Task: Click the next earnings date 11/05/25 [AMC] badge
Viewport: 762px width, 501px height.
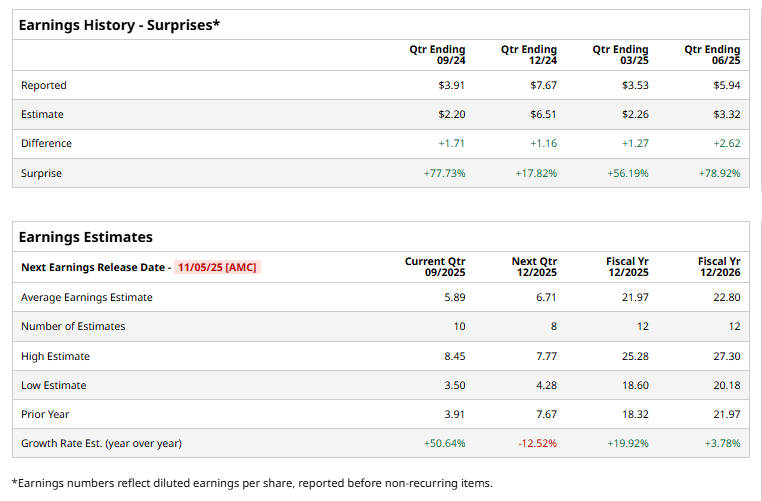Action: tap(217, 267)
